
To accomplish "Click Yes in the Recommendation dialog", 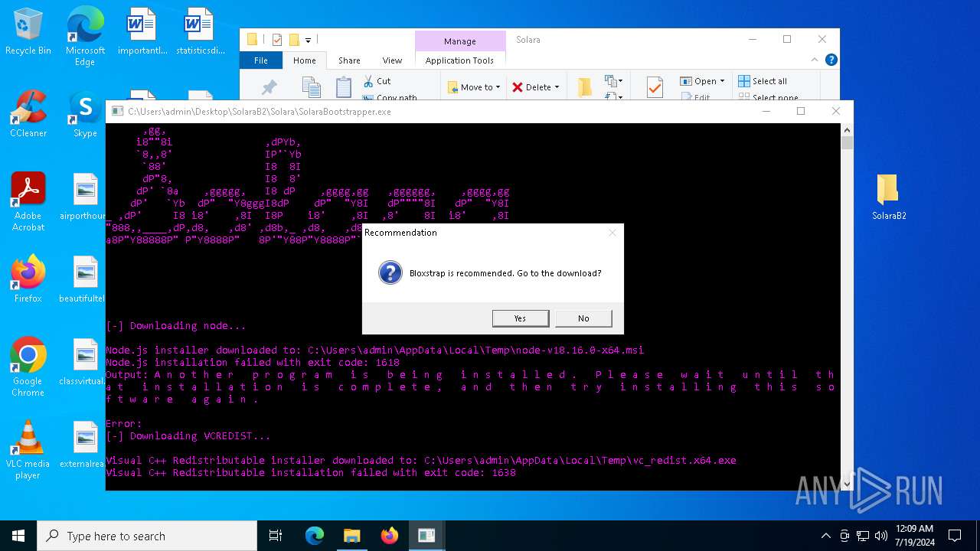I will [x=521, y=318].
